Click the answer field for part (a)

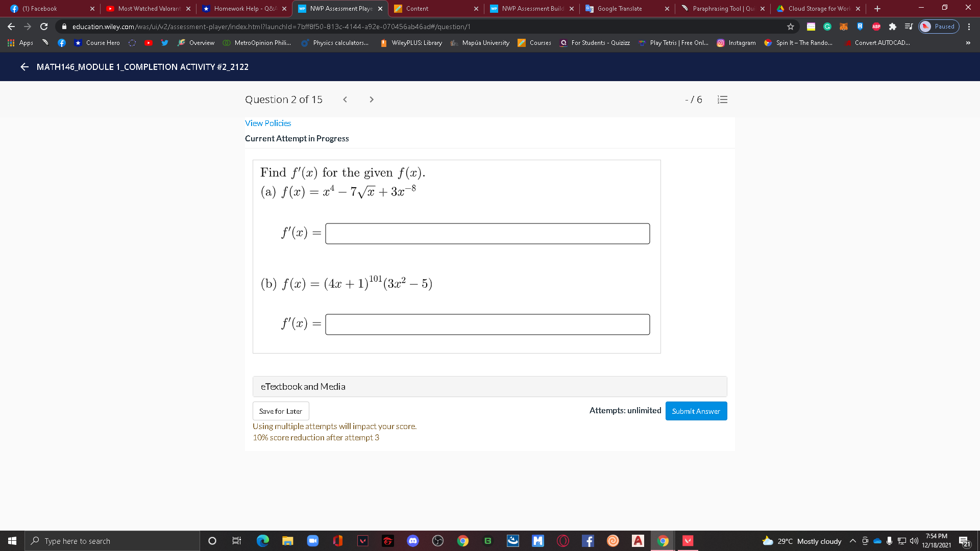click(x=487, y=234)
